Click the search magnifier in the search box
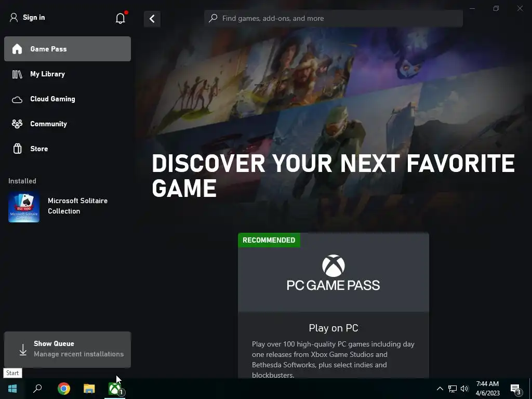This screenshot has width=532, height=399. pyautogui.click(x=213, y=18)
